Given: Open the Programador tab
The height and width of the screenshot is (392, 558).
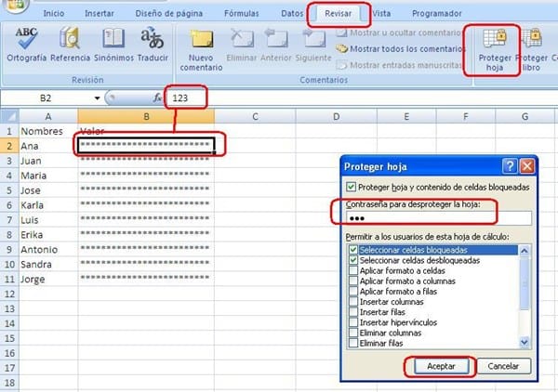Looking at the screenshot, I should (437, 14).
